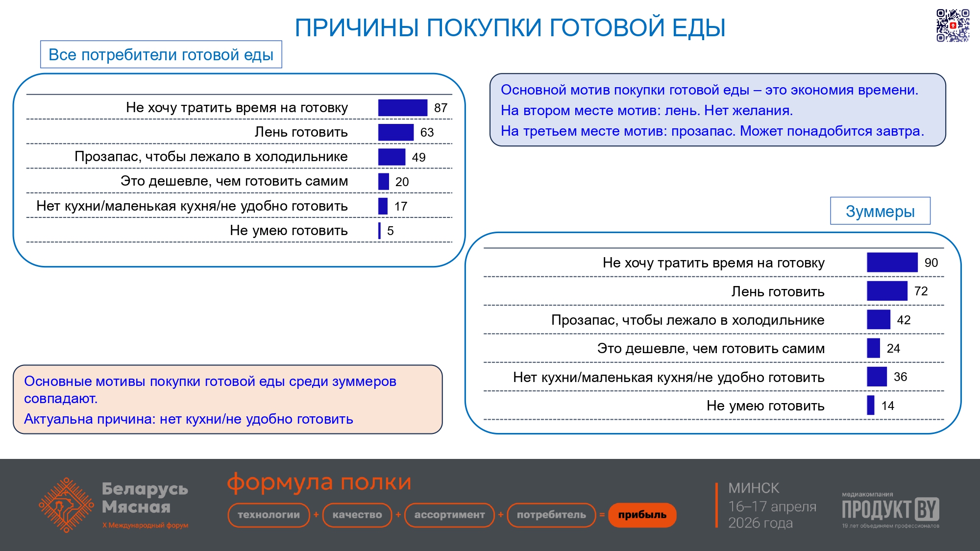Image resolution: width=980 pixels, height=551 pixels.
Task: Click the value 20 in the all-consumers chart
Action: 402,182
